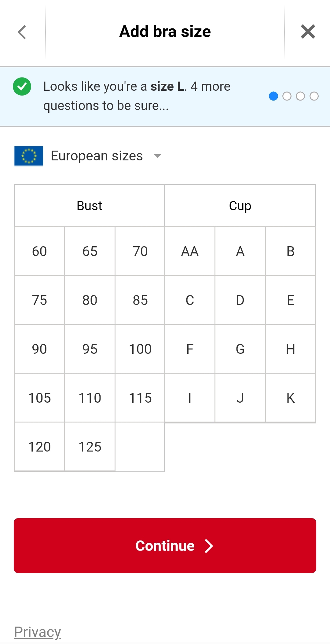Viewport: 330px width, 644px height.
Task: Select bust size 80
Action: 90,300
